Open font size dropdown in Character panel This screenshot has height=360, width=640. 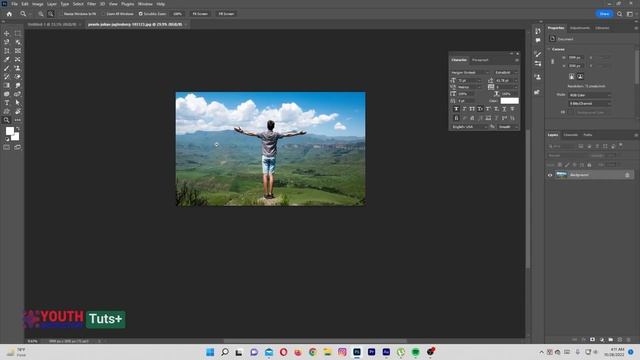click(x=469, y=80)
